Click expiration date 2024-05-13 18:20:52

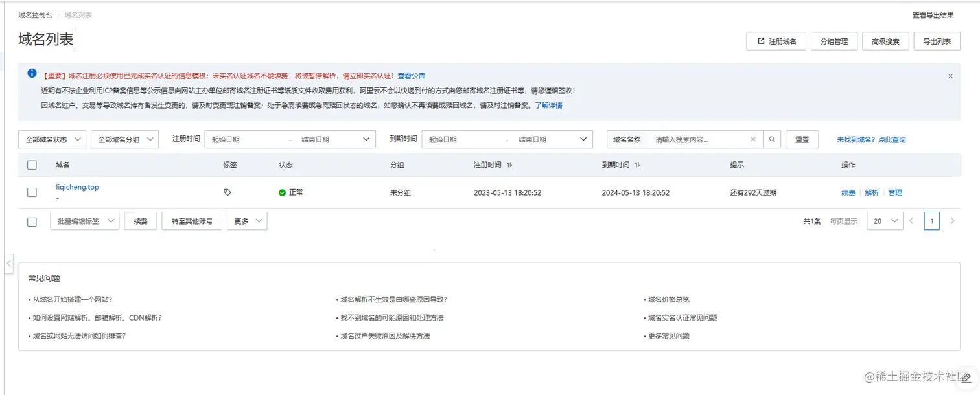[x=636, y=192]
